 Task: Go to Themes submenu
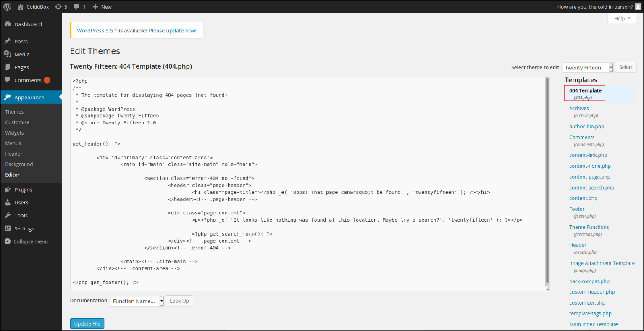pyautogui.click(x=14, y=112)
